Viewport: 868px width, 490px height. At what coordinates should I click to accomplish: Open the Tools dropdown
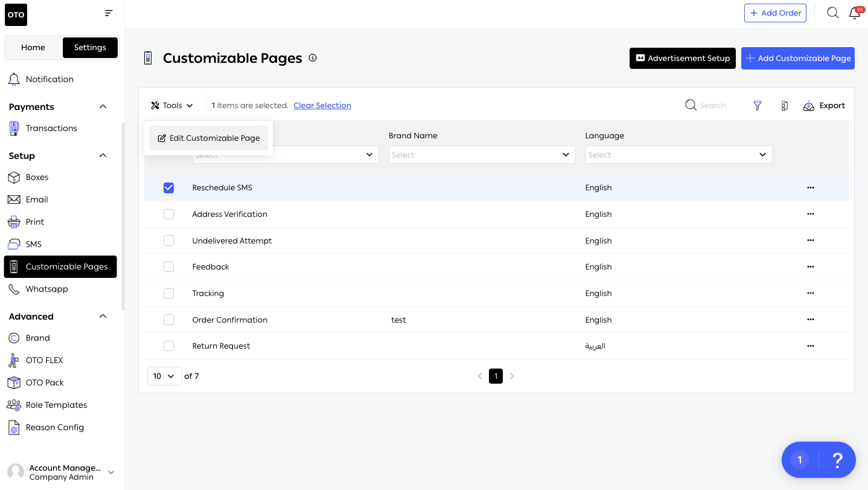[172, 106]
